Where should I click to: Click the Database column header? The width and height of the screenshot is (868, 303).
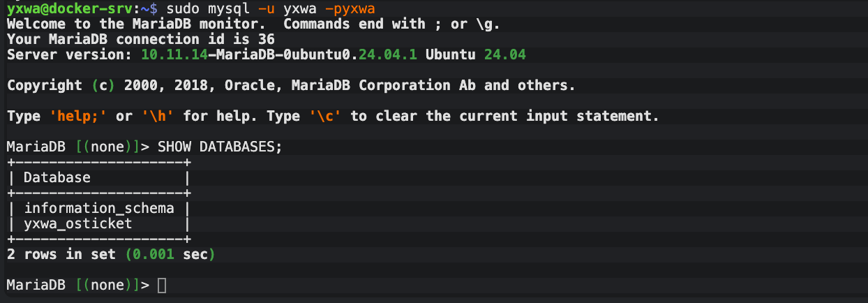click(x=57, y=177)
